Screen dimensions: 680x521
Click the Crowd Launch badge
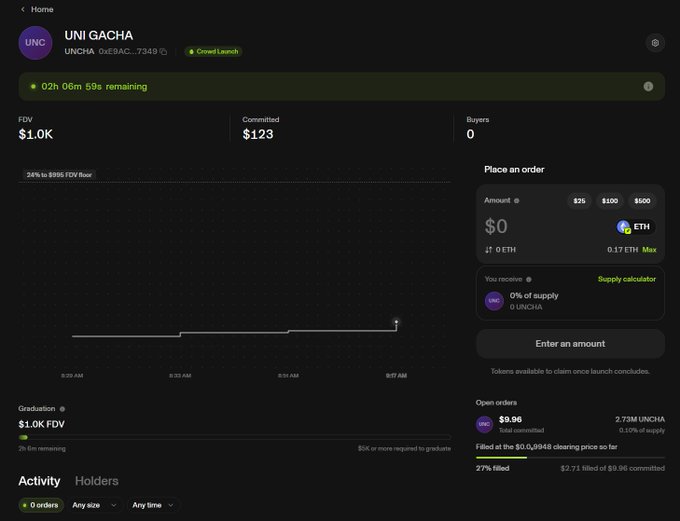click(213, 52)
